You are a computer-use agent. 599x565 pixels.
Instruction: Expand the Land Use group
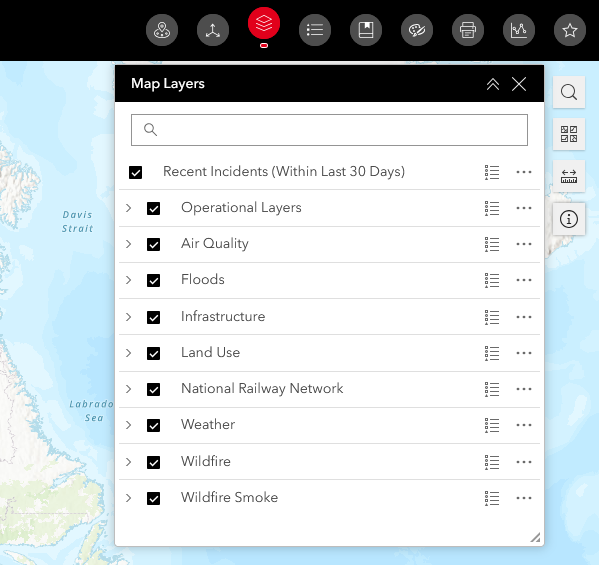128,353
